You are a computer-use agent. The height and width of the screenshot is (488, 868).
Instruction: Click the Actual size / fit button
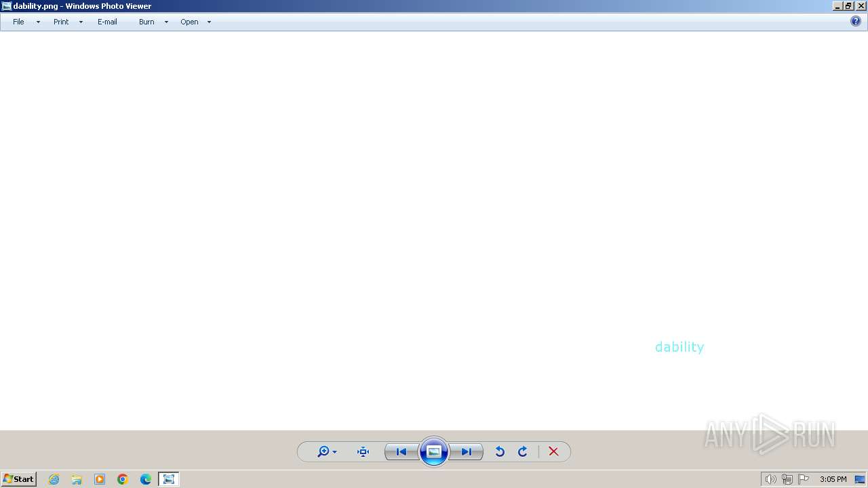363,451
